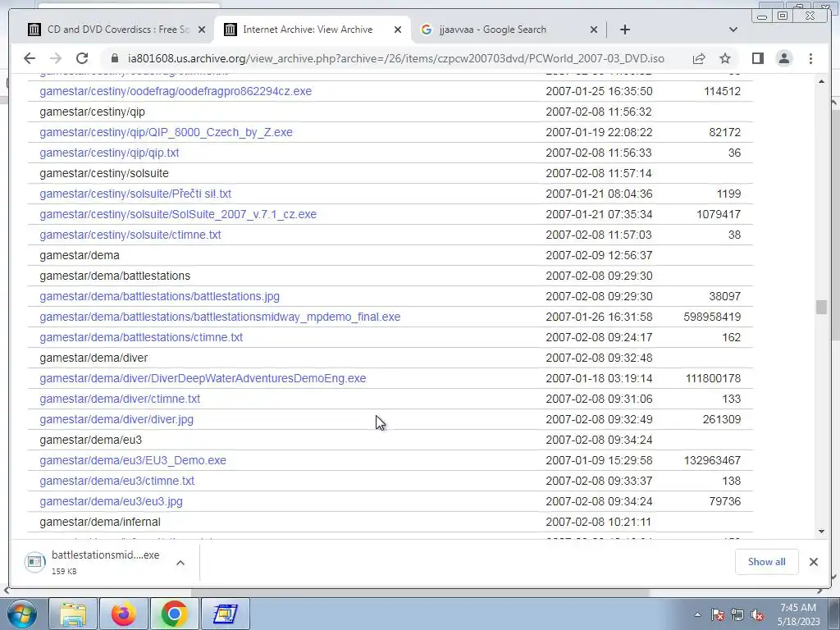Click the page scrollbar up arrow
The width and height of the screenshot is (840, 630).
point(822,81)
